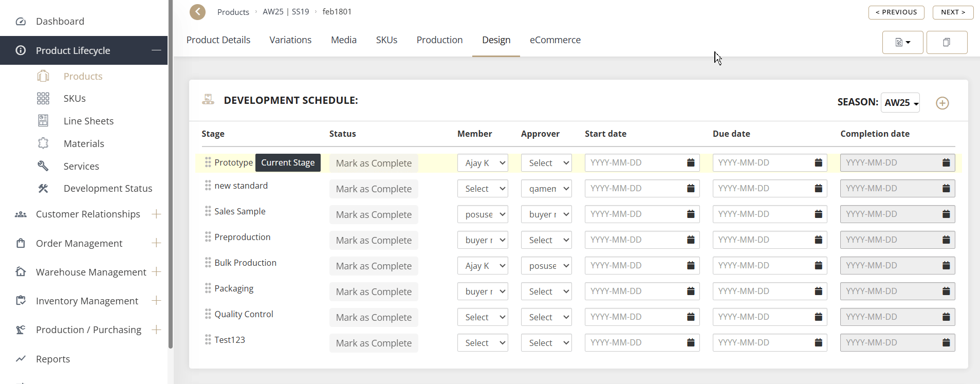Expand the Customer Relationships menu

[x=157, y=214]
